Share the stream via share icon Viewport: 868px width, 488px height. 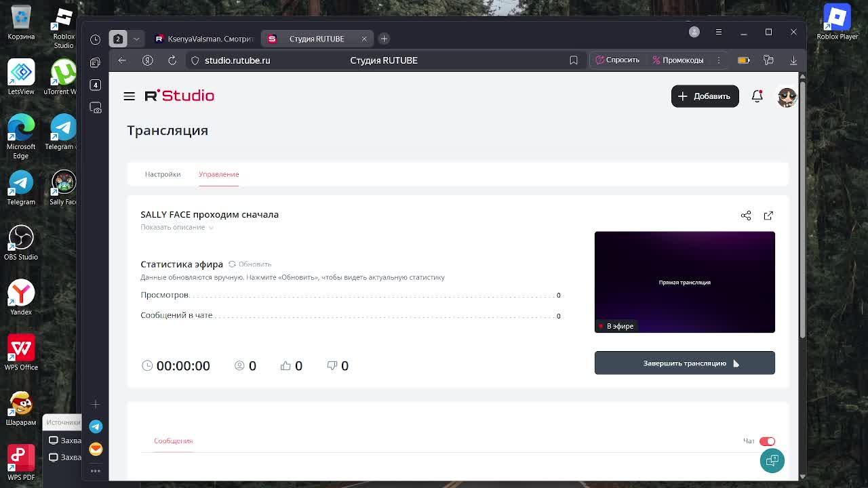pos(746,216)
